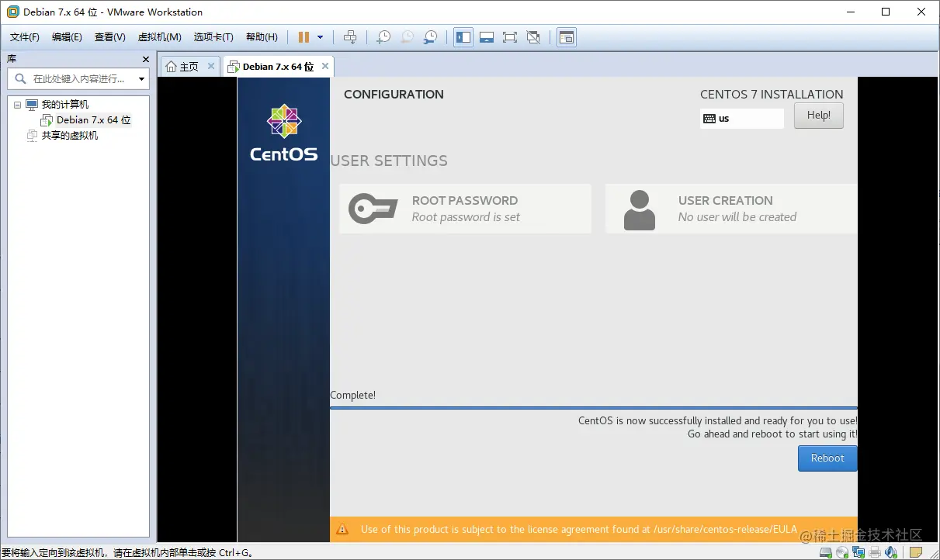The image size is (940, 560).
Task: Click the user creation person icon
Action: 639,210
